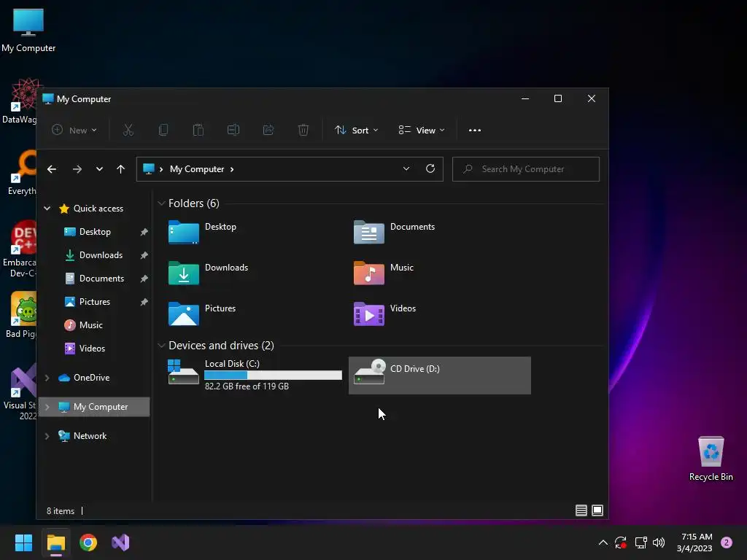Open address bar history dropdown

[406, 168]
